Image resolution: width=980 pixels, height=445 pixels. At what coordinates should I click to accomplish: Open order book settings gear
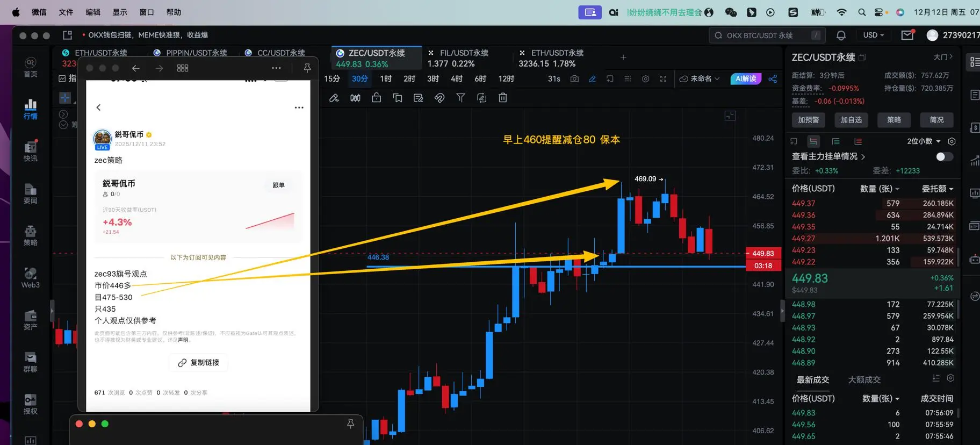click(952, 141)
